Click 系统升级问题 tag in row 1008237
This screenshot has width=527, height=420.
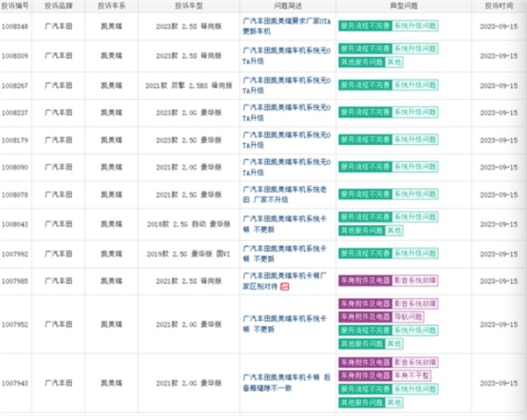(x=415, y=112)
